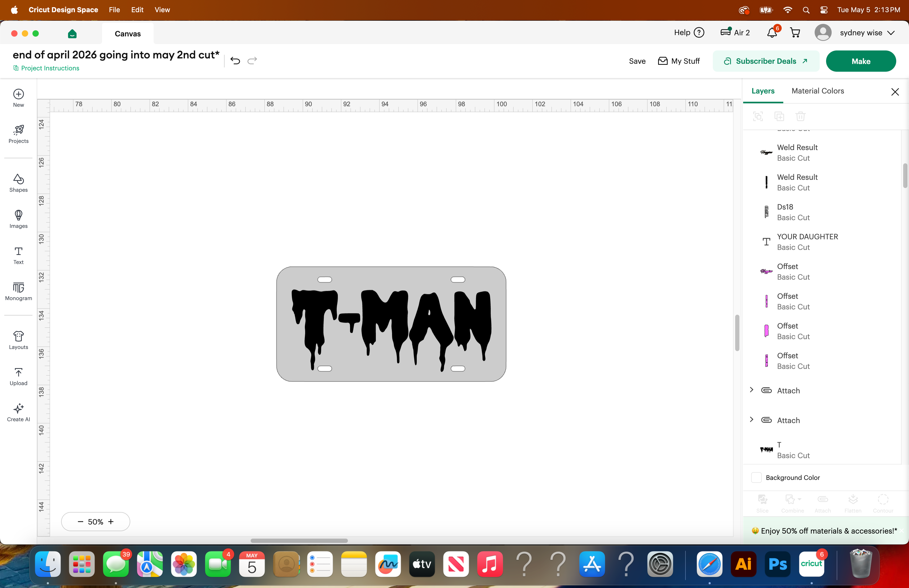Image resolution: width=909 pixels, height=588 pixels.
Task: Open the File menu
Action: [114, 10]
